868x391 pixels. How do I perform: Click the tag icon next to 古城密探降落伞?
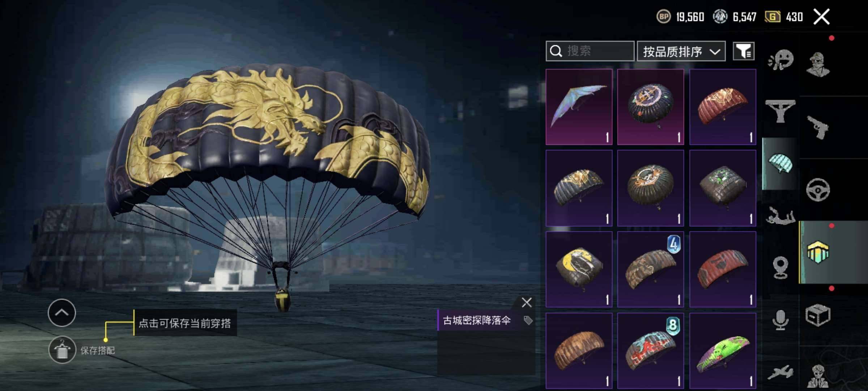[528, 320]
